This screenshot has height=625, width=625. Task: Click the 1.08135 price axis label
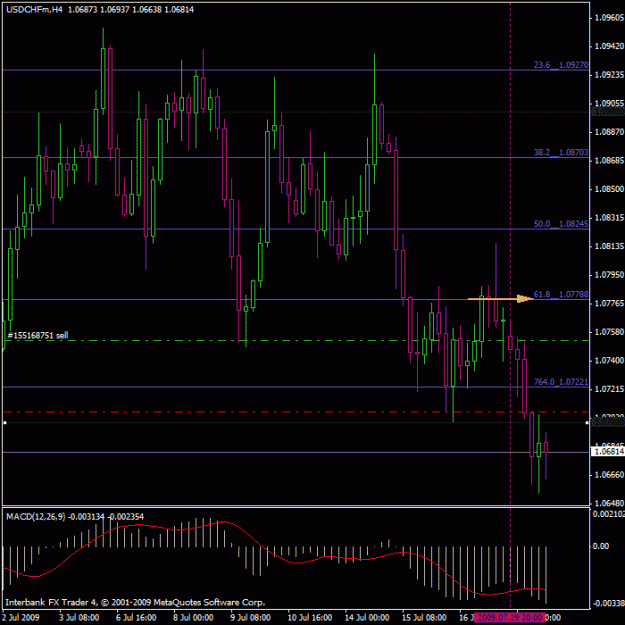(x=609, y=246)
